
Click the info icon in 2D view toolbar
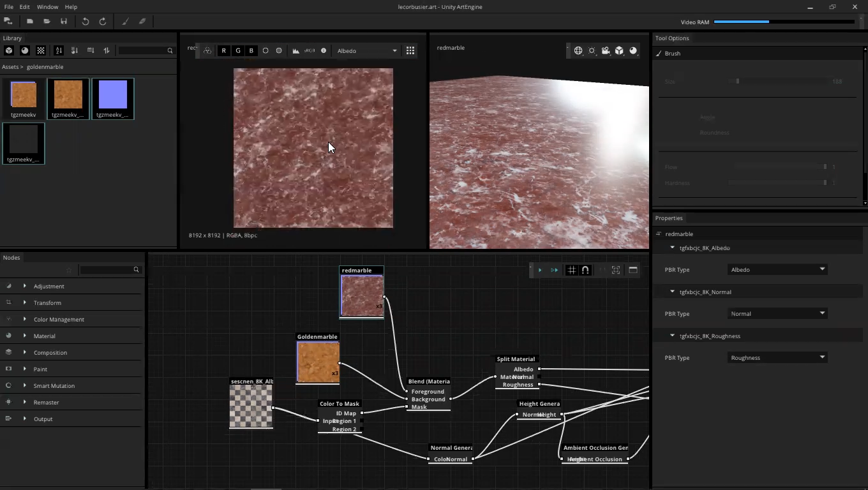(x=324, y=50)
